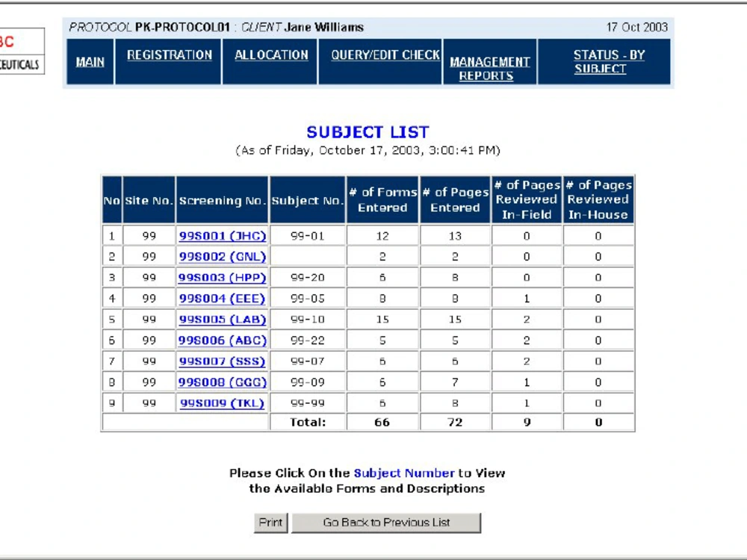The image size is (747, 560).
Task: Click total forms entered value 66
Action: pyautogui.click(x=382, y=423)
